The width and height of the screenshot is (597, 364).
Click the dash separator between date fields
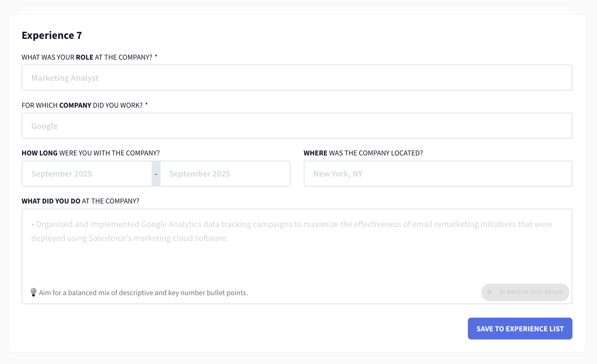(x=156, y=174)
